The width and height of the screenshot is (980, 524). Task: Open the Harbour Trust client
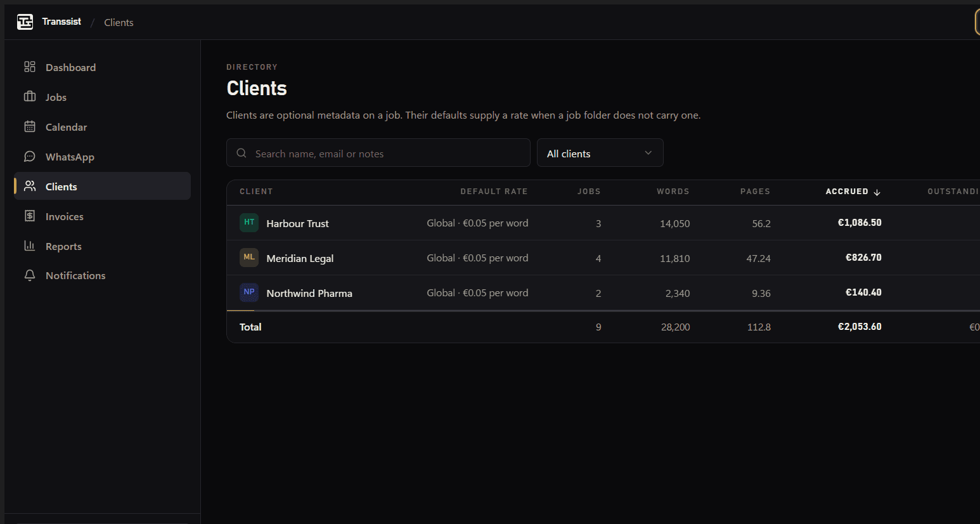click(297, 223)
